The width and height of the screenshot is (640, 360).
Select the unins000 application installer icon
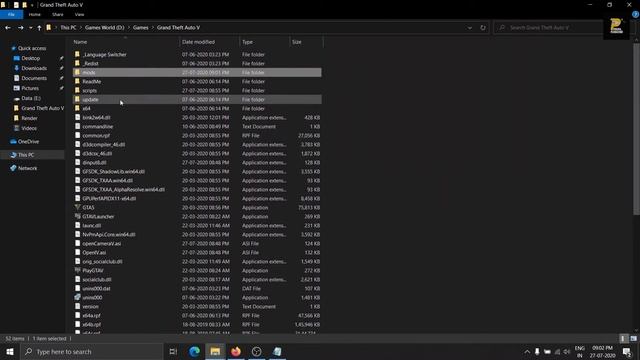(77, 297)
